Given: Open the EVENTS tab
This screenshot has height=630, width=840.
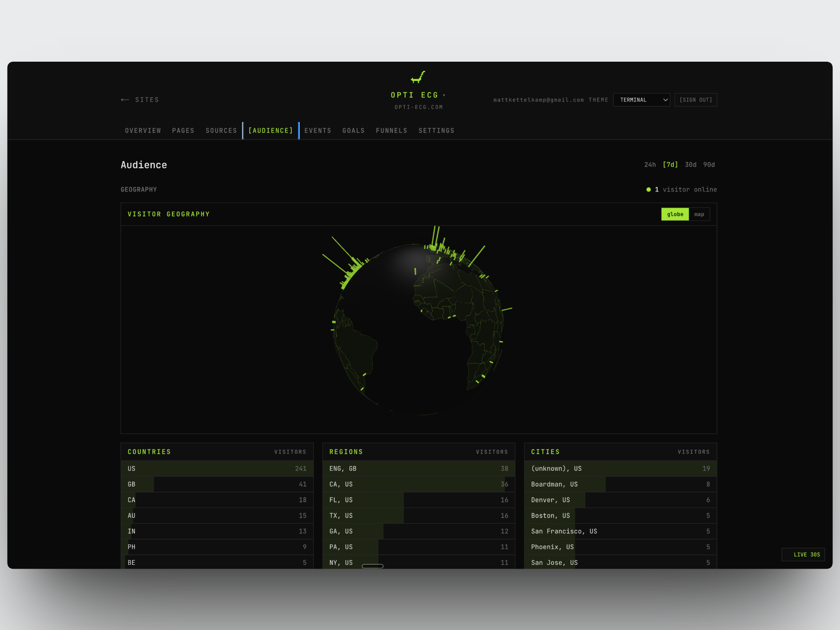Looking at the screenshot, I should [x=318, y=130].
